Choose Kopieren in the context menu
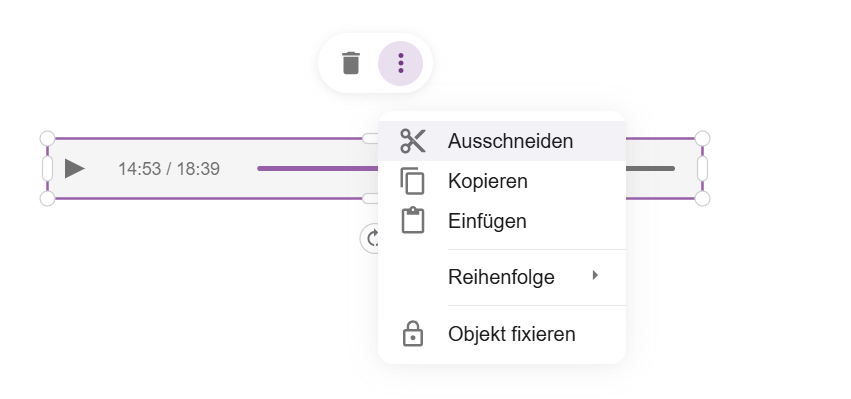The image size is (851, 399). (502, 181)
